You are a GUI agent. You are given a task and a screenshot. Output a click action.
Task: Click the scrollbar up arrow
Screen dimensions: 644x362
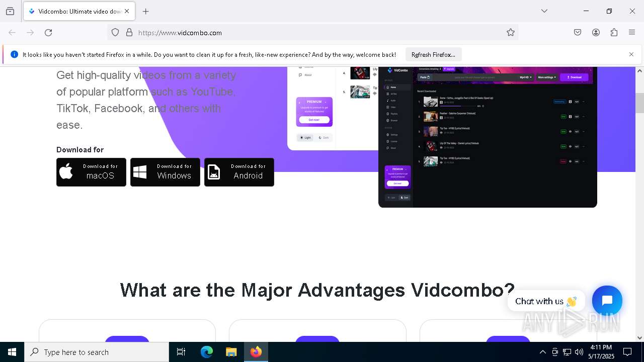[x=639, y=71]
